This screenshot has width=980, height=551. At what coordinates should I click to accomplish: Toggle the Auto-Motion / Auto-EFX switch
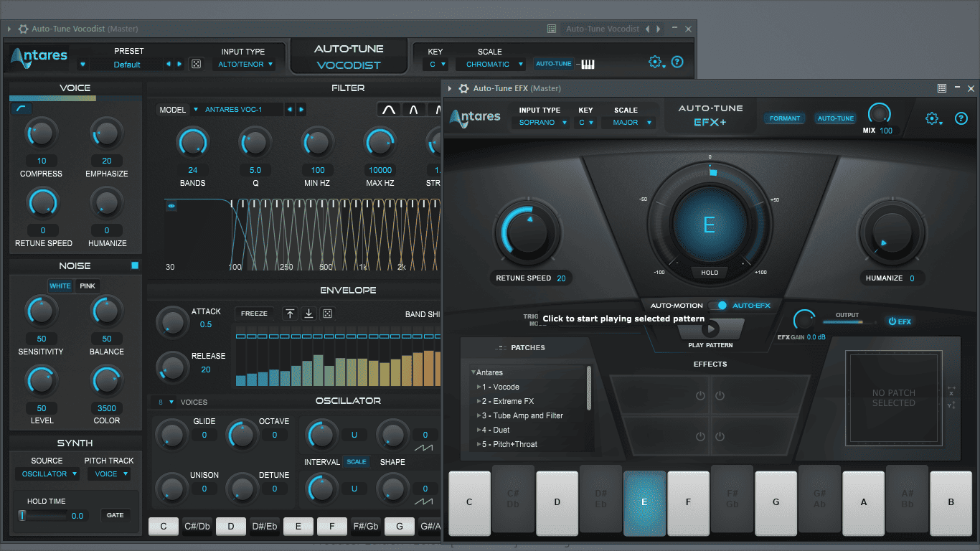pos(718,306)
